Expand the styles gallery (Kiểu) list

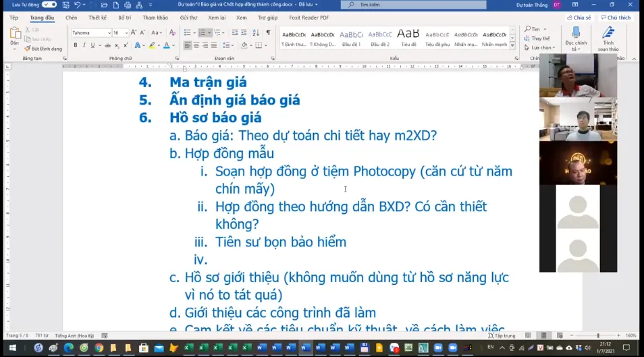click(513, 47)
